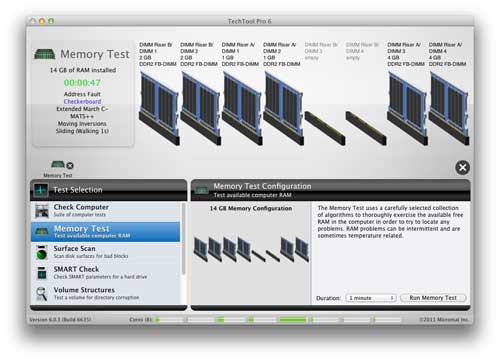500x361 pixels.
Task: Click the empty DIMM Riser B DIMM 4 slot
Action: 366,128
